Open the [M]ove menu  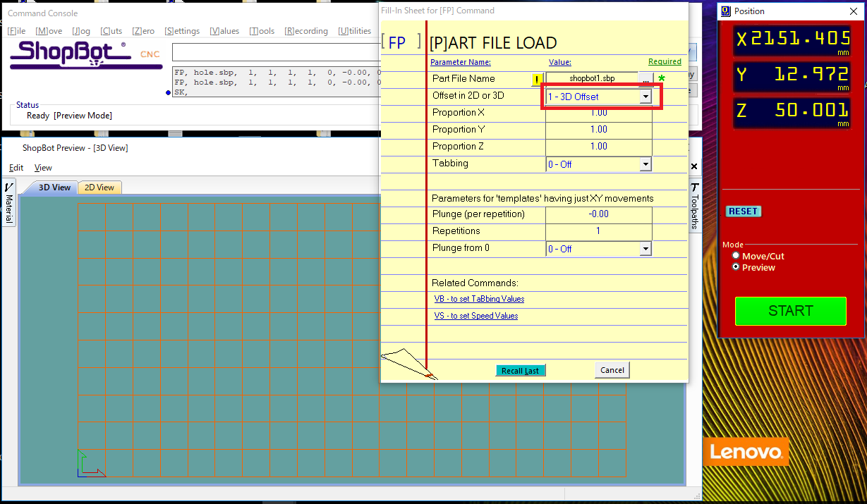pyautogui.click(x=49, y=31)
